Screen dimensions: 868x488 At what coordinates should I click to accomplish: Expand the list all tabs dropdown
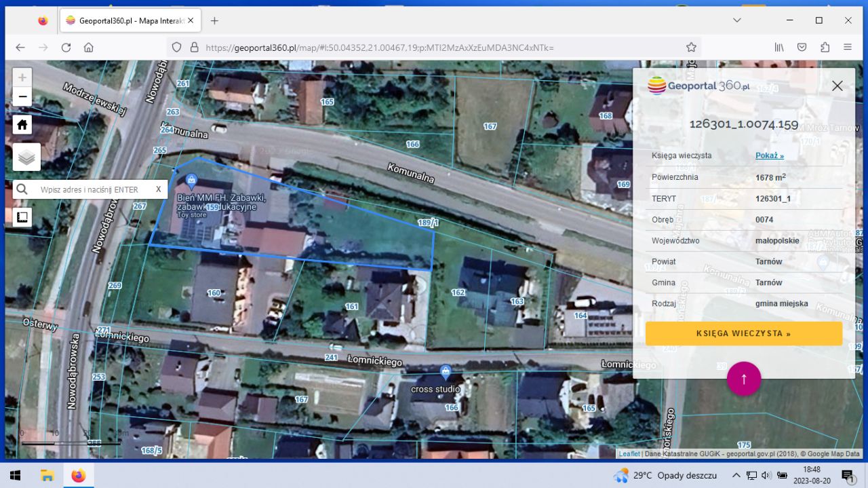coord(737,20)
